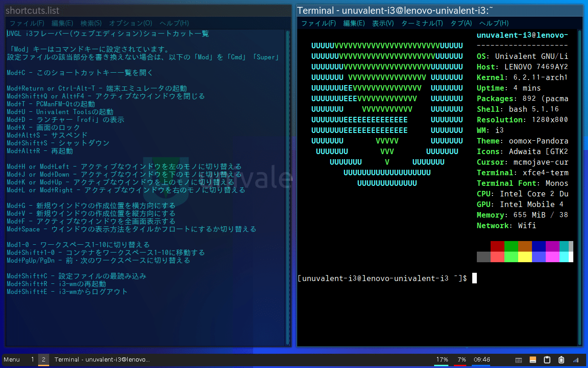Select workspace 2 on the taskbar
This screenshot has height=368, width=588.
pyautogui.click(x=44, y=360)
